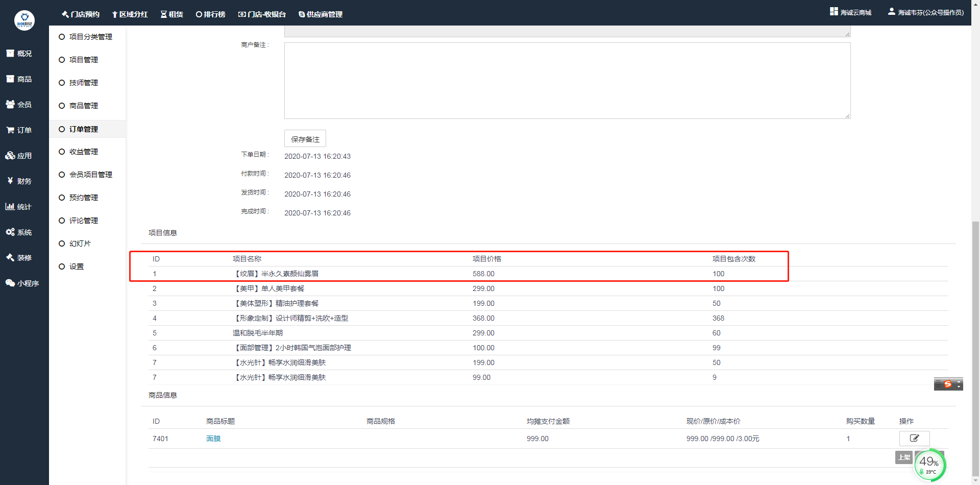The image size is (980, 485).
Task: Select 项目分类管理 in the submenu
Action: click(90, 37)
